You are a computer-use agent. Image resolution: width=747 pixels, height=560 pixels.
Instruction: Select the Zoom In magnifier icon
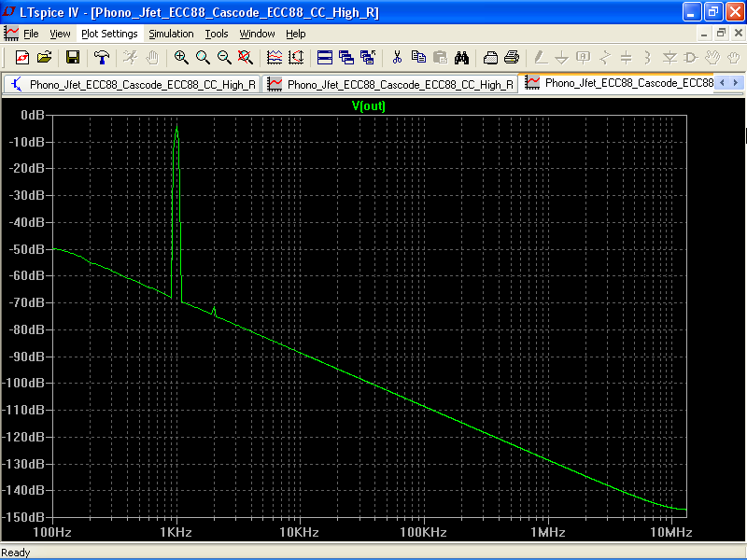point(181,58)
